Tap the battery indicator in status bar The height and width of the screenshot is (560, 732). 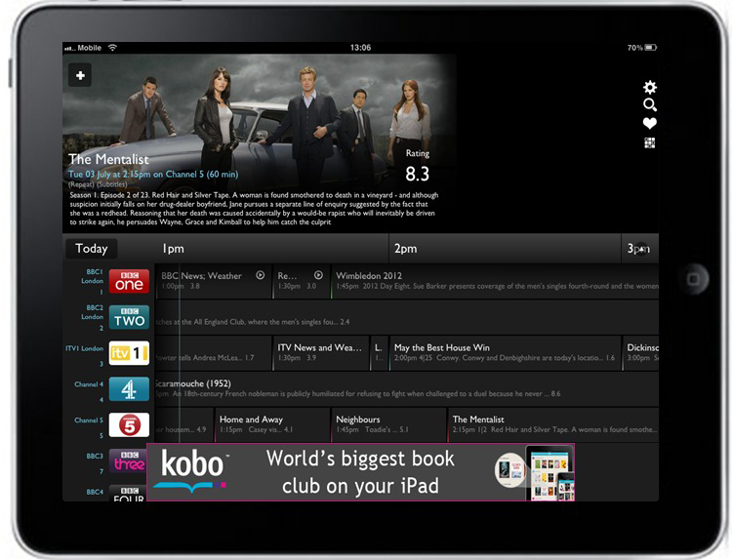[x=651, y=48]
